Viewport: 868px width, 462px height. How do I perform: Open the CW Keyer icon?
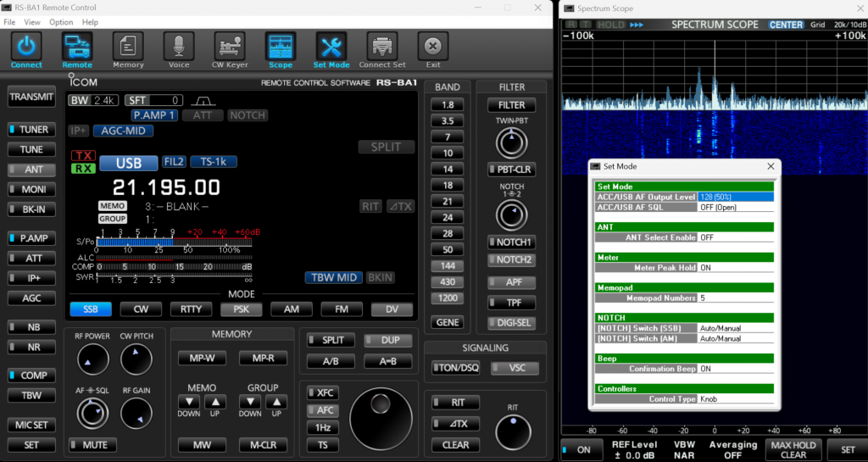click(230, 47)
